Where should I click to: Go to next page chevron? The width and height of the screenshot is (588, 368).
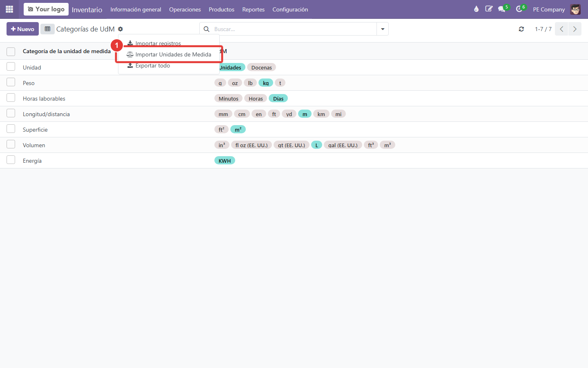(x=575, y=29)
